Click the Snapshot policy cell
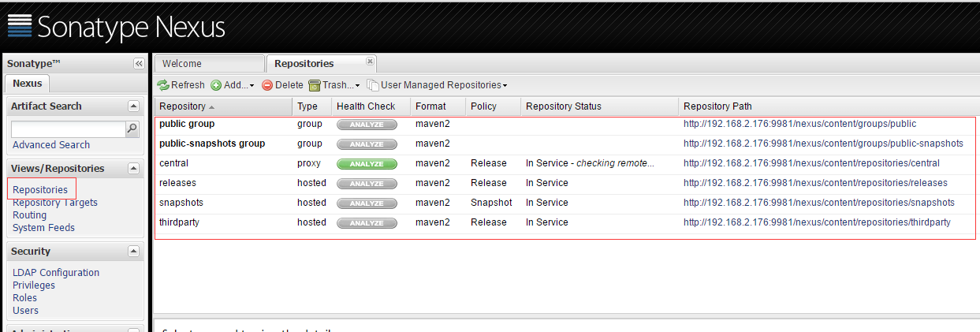 [491, 203]
